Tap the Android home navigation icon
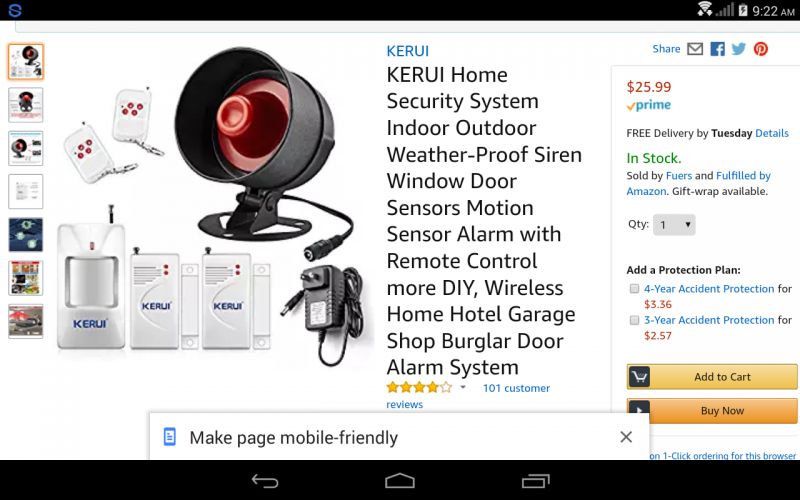The height and width of the screenshot is (500, 800). tap(399, 481)
